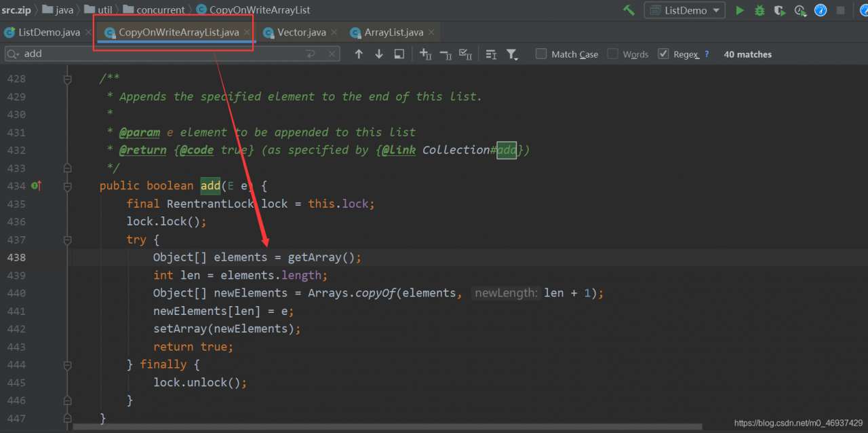Add selection for next occurrence icon

click(x=426, y=54)
